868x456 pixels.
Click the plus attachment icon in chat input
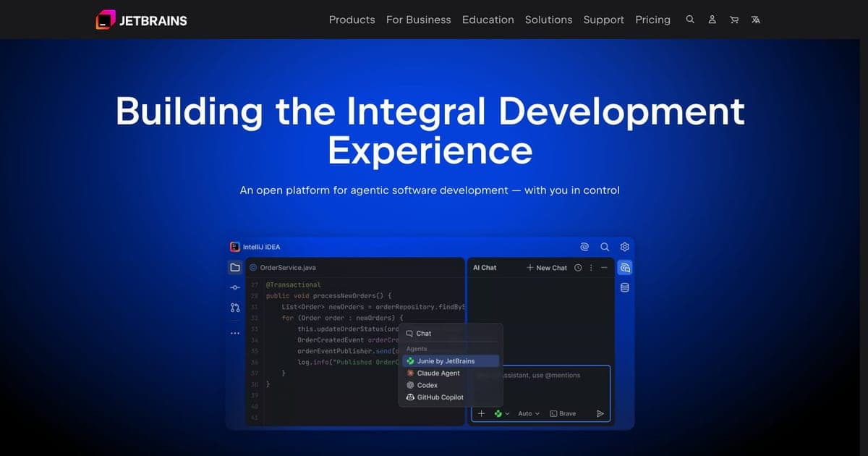(x=482, y=413)
